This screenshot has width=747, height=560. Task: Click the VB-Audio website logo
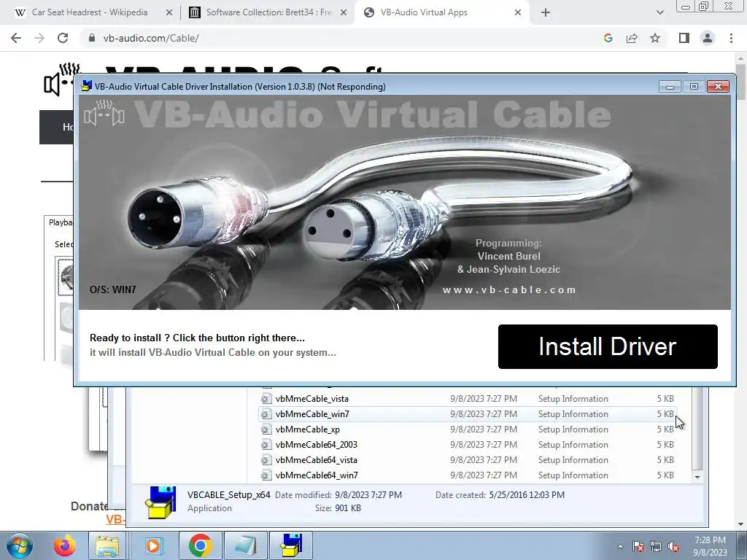pos(61,79)
